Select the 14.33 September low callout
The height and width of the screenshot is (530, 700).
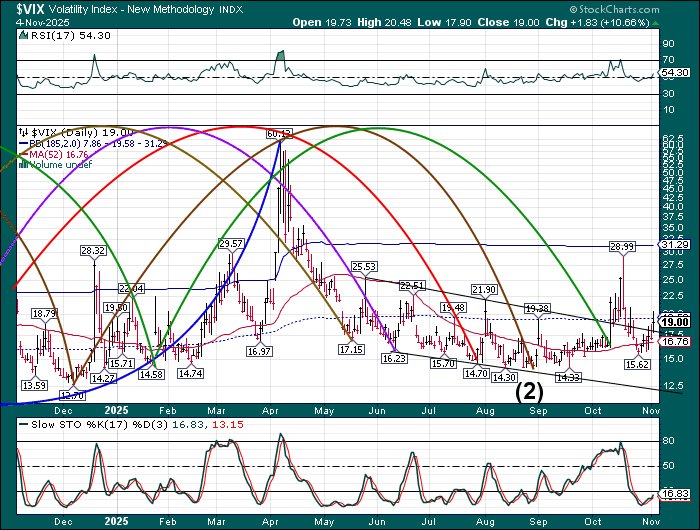pyautogui.click(x=568, y=377)
